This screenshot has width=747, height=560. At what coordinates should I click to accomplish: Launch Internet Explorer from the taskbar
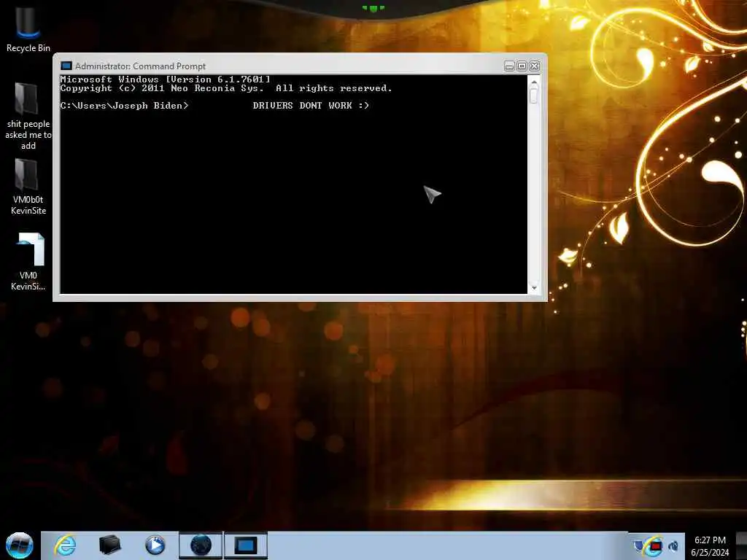click(65, 545)
